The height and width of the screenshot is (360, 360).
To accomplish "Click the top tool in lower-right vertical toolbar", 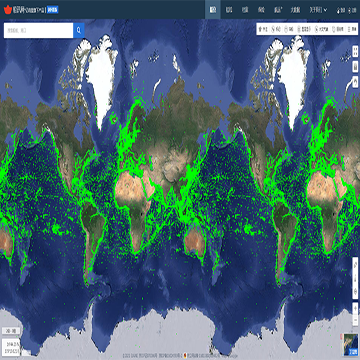I will point(355,264).
